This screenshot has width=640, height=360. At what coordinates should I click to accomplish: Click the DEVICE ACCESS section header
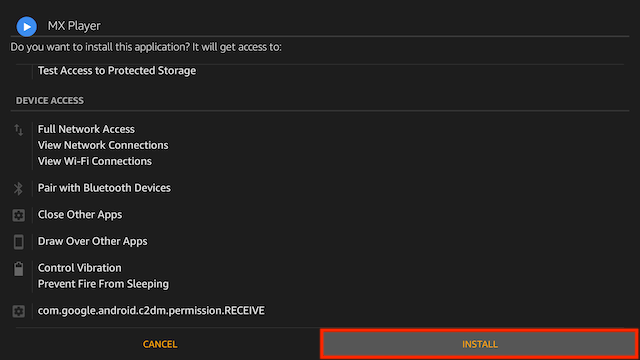(50, 100)
